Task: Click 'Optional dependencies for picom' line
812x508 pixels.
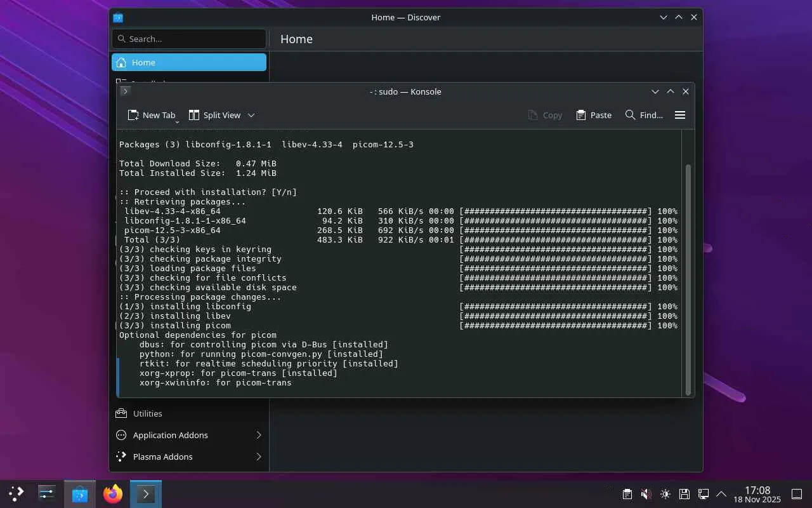Action: (x=198, y=335)
